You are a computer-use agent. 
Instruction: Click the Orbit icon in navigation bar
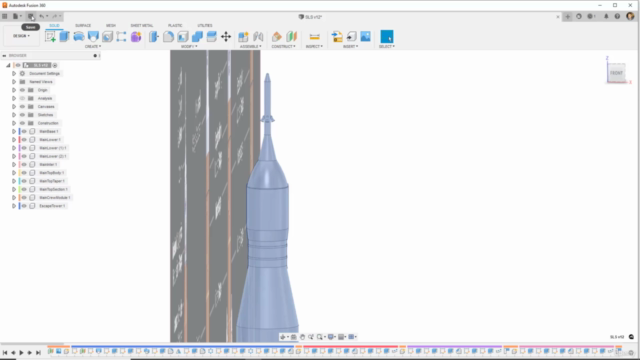tap(282, 337)
